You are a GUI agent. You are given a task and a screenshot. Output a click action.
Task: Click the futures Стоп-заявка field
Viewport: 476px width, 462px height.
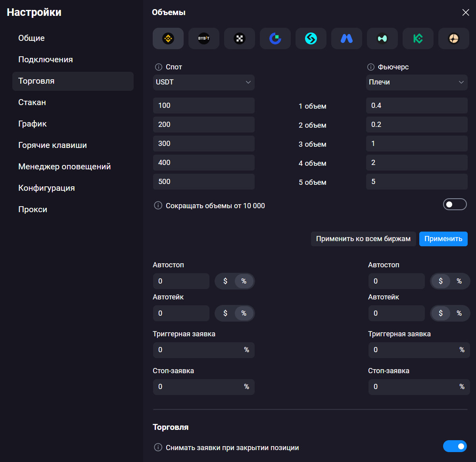click(x=419, y=387)
